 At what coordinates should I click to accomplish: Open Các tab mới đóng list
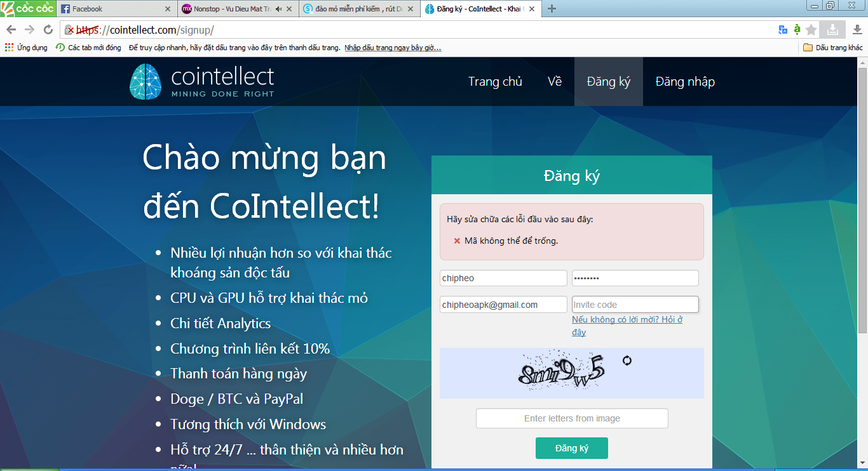[88, 48]
